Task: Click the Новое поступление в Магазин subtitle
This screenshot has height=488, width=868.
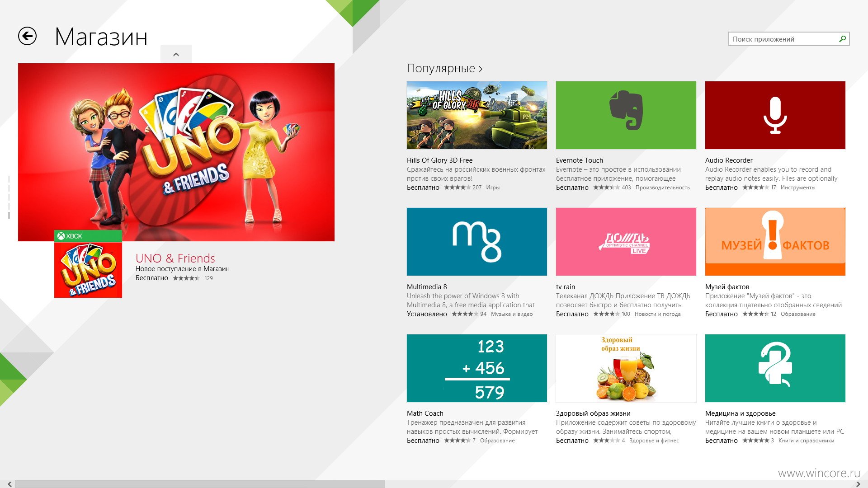Action: (183, 268)
